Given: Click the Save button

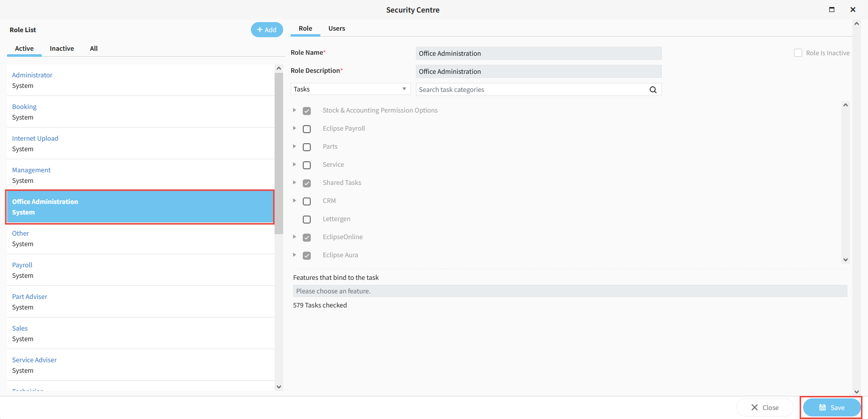Looking at the screenshot, I should (x=831, y=407).
